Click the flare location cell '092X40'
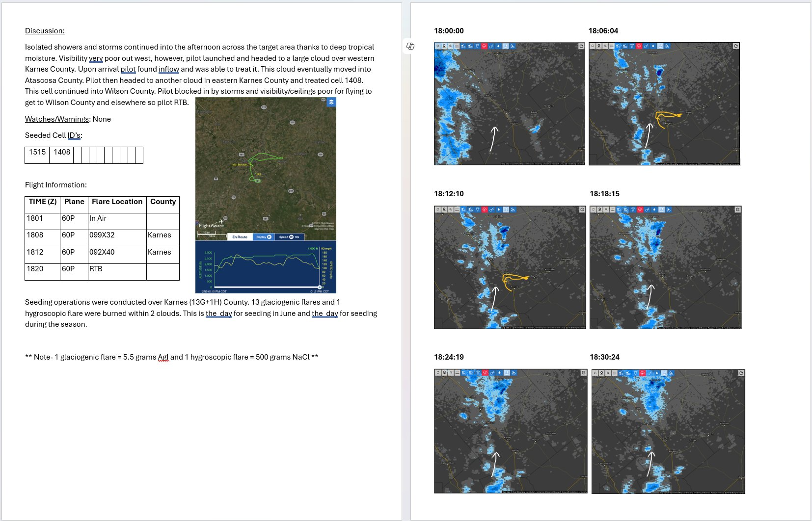 [117, 255]
